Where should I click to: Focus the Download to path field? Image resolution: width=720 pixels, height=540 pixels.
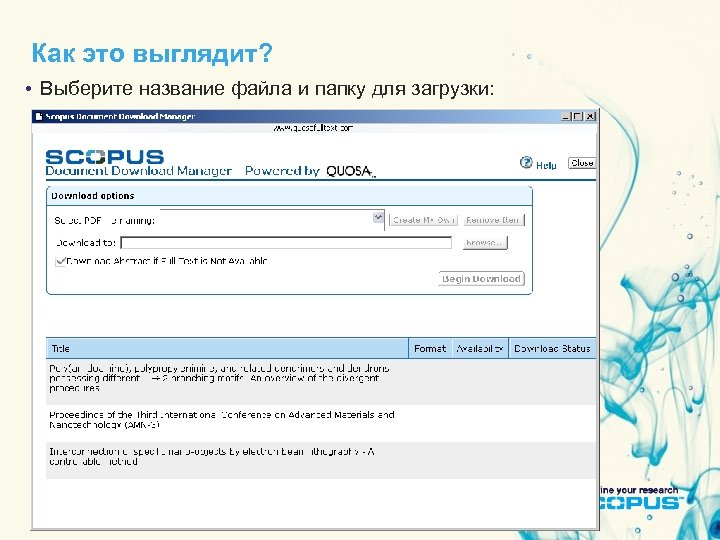(x=286, y=242)
